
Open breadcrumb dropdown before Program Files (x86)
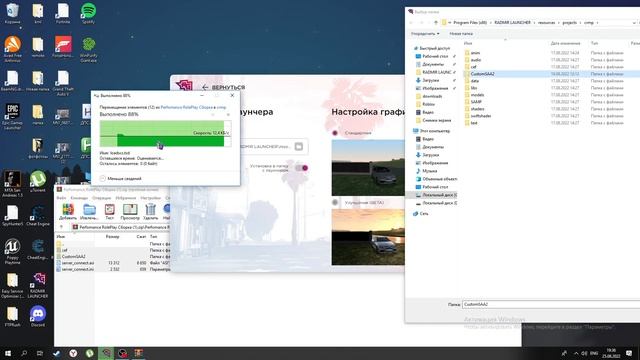[450, 23]
